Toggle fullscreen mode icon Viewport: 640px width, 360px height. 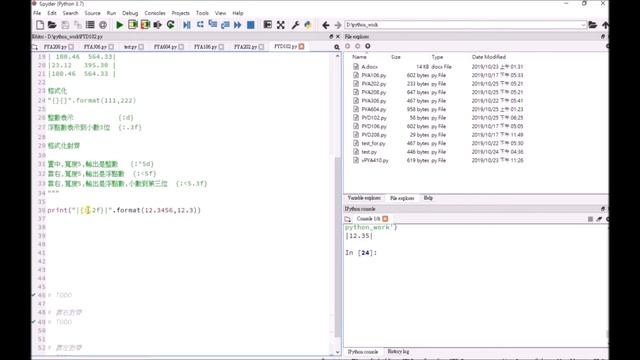(281, 25)
